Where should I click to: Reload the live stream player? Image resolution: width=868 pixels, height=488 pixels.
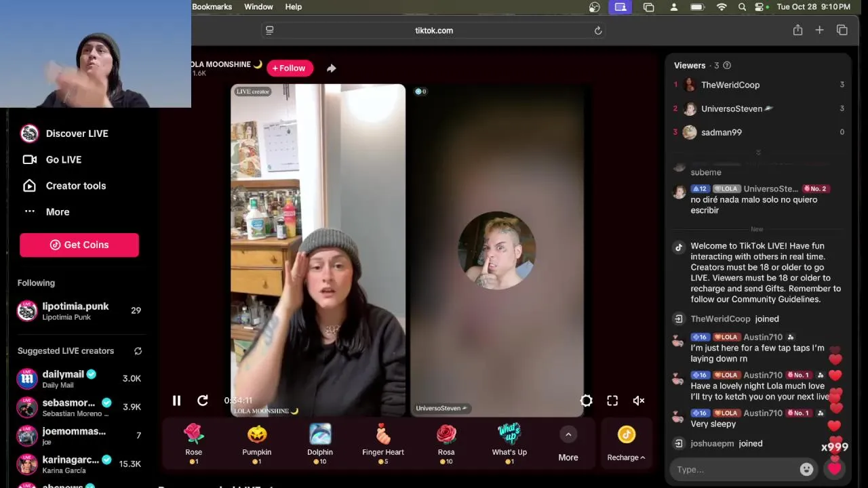pyautogui.click(x=202, y=401)
